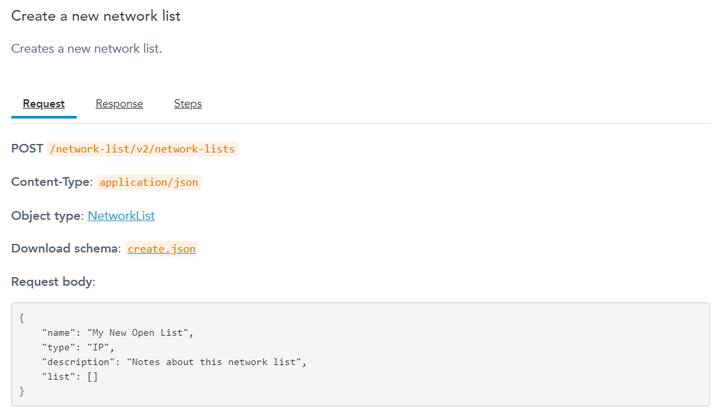
Task: Open the Response tab
Action: [119, 104]
